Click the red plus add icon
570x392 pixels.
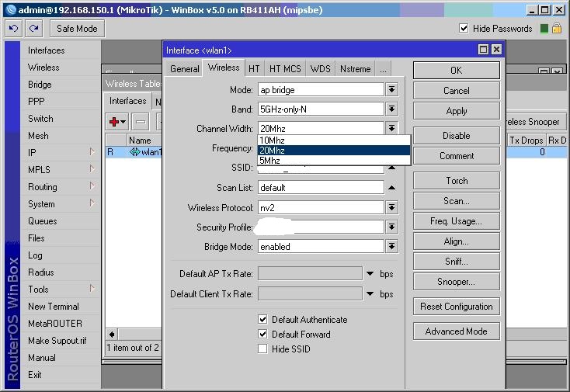click(x=117, y=122)
